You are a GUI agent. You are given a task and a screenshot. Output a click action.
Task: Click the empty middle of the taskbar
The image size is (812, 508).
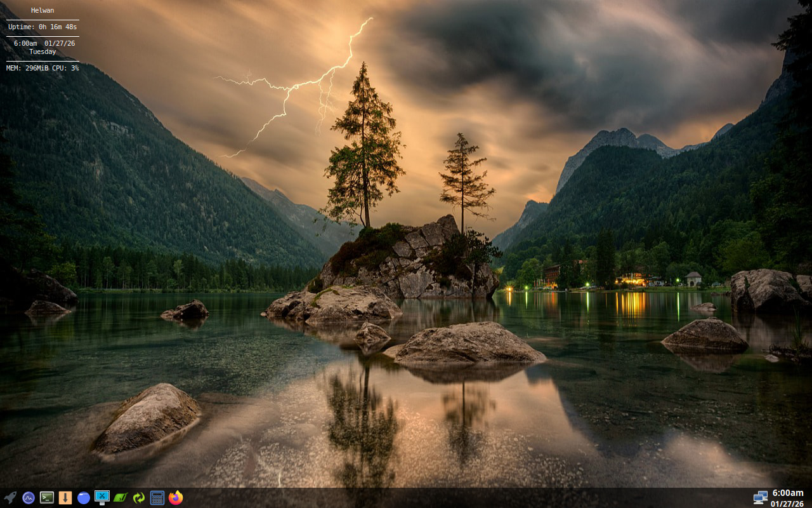point(444,498)
